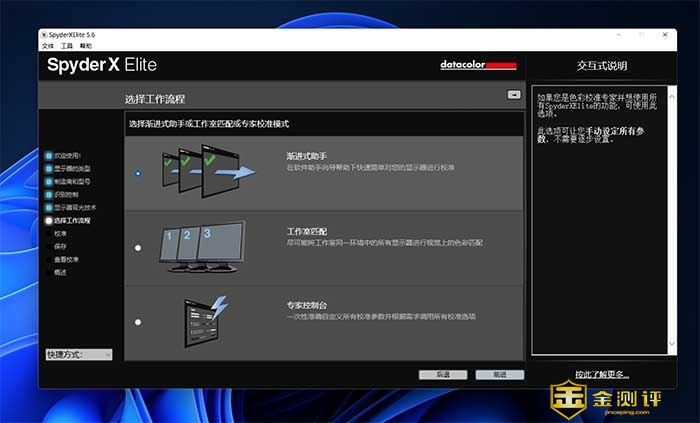
Task: Open the 文件 menu
Action: [48, 46]
